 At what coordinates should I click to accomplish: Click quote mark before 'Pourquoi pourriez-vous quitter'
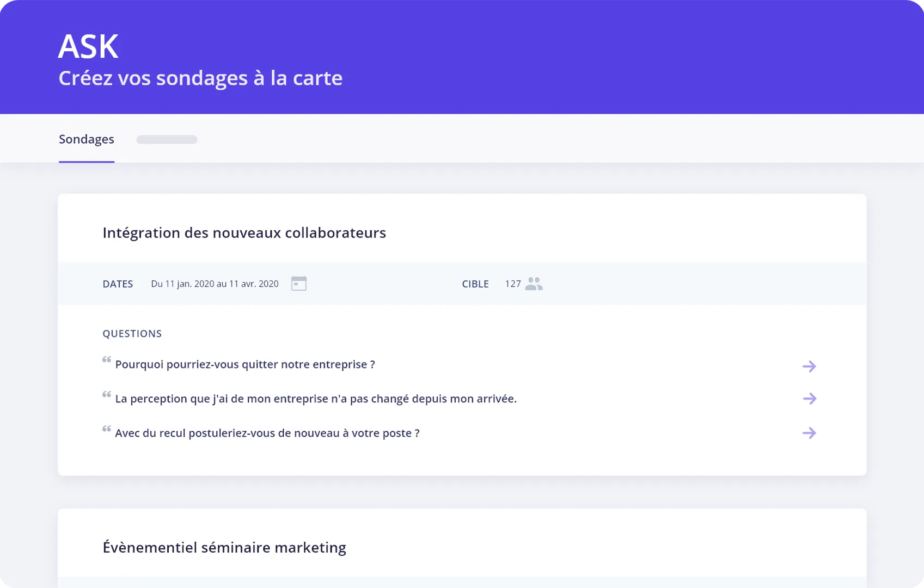tap(107, 359)
